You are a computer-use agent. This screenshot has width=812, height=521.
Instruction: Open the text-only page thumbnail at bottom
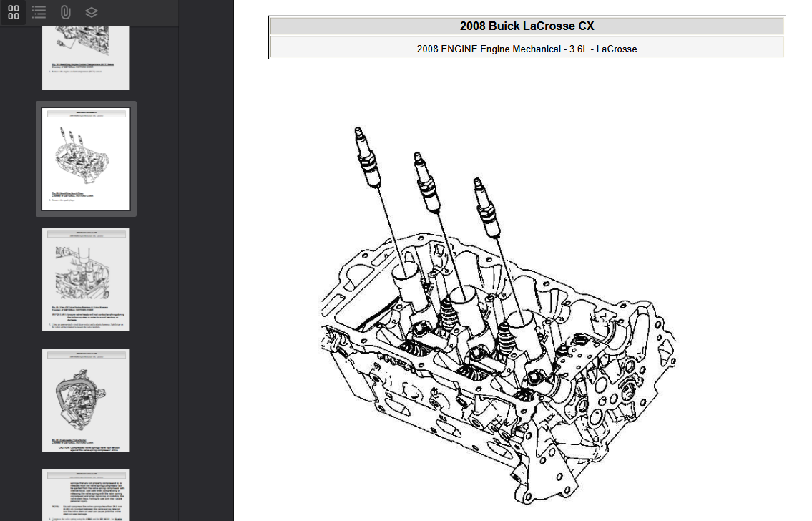(86, 495)
